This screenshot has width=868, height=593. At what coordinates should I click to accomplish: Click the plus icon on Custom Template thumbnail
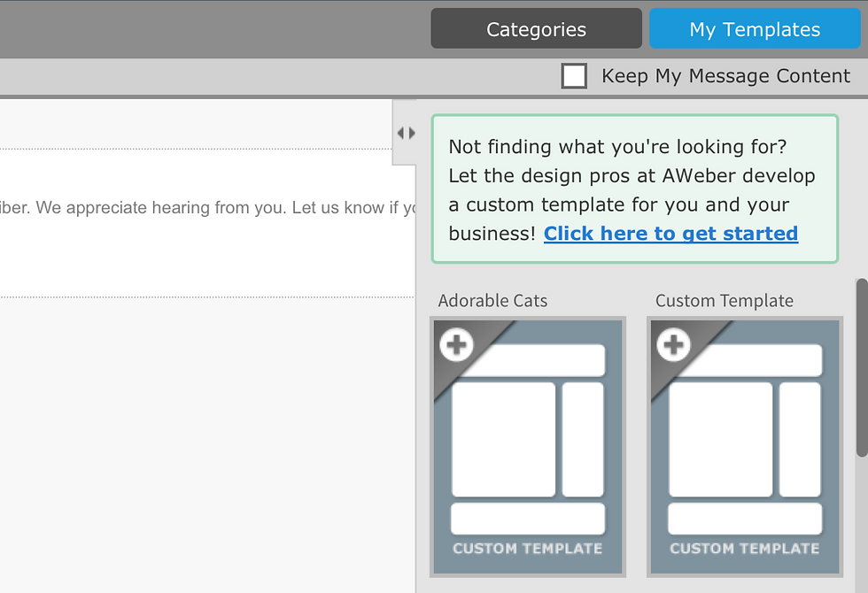click(674, 344)
